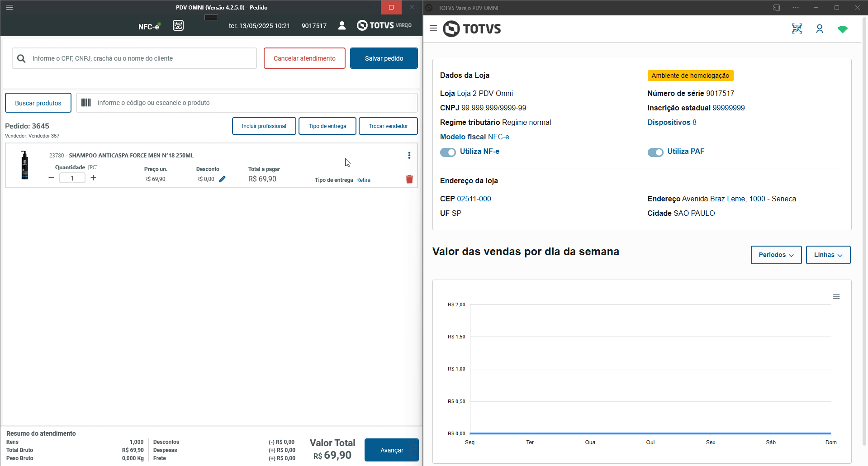Focus the product code input field
868x466 pixels.
coord(247,103)
